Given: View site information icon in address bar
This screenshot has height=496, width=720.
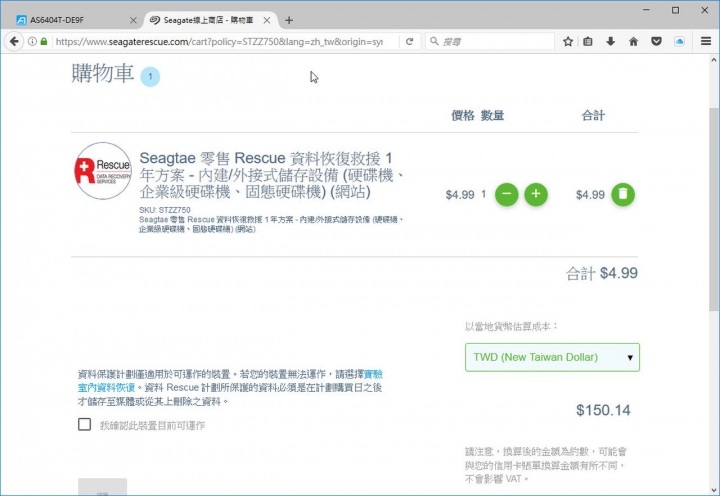Looking at the screenshot, I should tap(32, 41).
